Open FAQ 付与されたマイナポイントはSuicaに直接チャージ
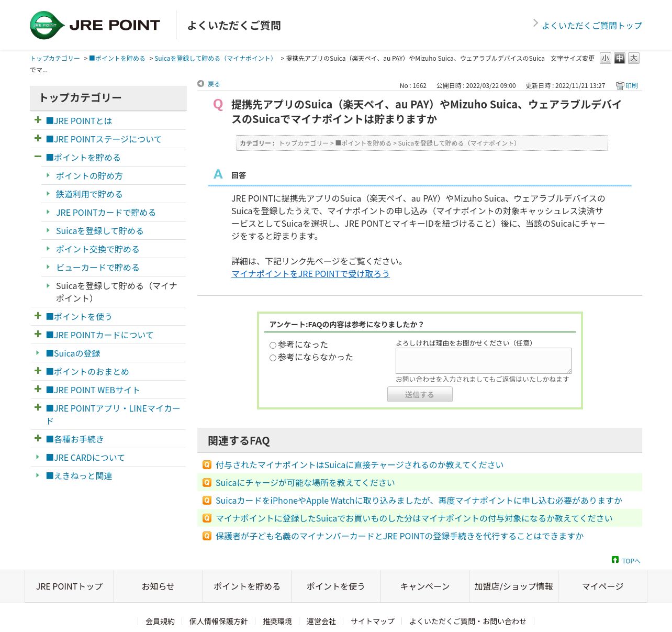 (360, 464)
